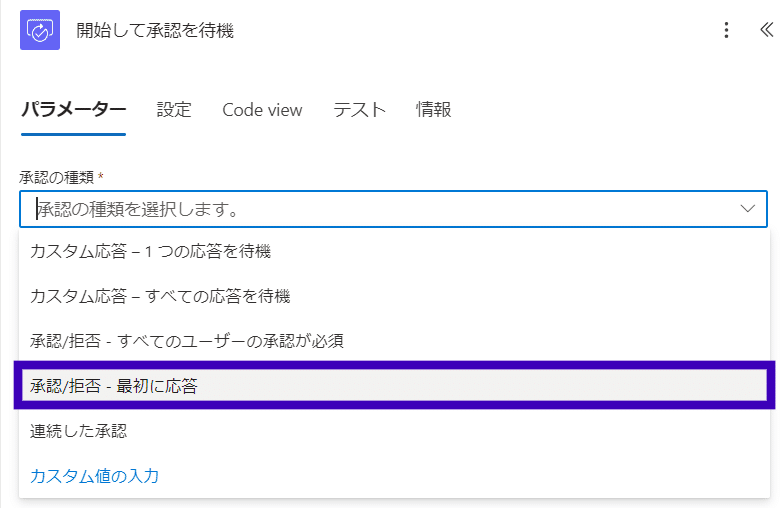Open the three-dot more options menu

pyautogui.click(x=727, y=30)
